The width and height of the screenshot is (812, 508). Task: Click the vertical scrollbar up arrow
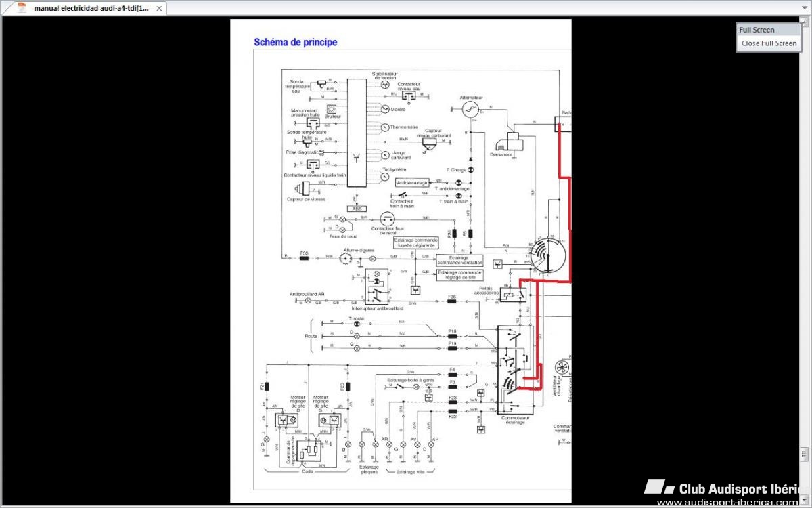804,22
